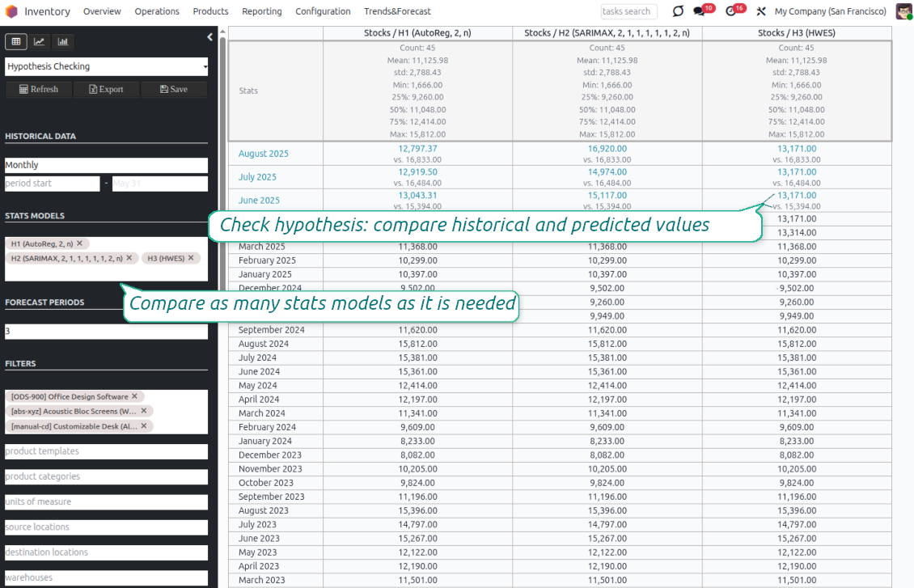914x588 pixels.
Task: Open the bar chart view
Action: pos(62,41)
